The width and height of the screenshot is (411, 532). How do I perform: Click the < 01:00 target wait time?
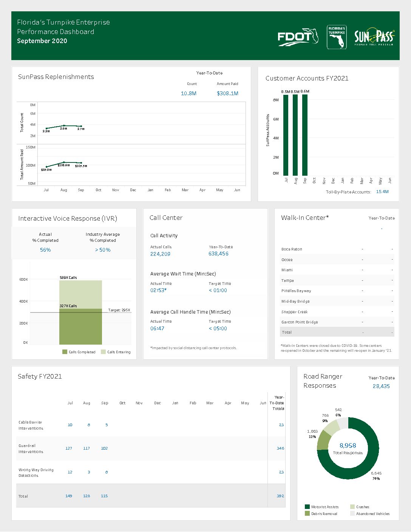point(218,290)
